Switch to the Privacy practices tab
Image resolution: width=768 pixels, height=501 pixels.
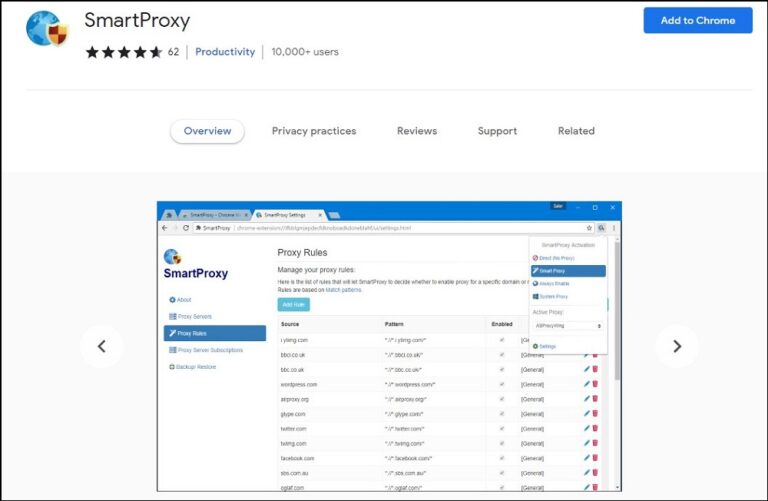[313, 131]
